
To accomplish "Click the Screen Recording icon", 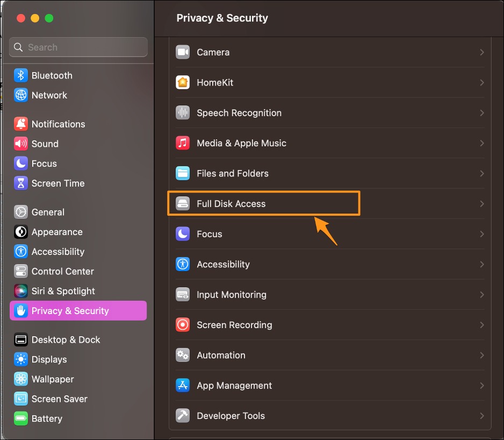I will (183, 325).
